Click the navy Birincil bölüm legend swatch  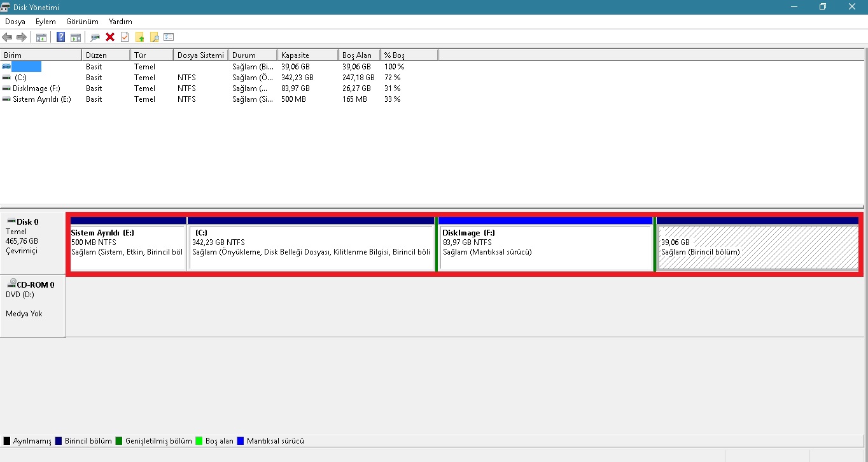pos(59,441)
